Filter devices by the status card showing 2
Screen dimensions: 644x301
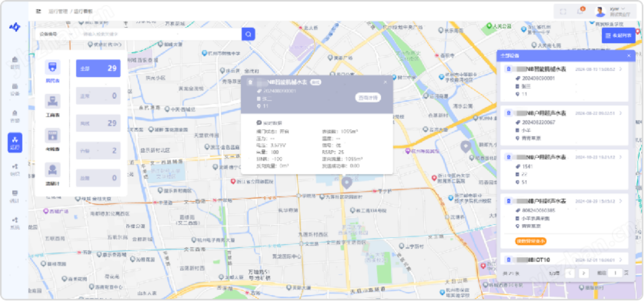pyautogui.click(x=98, y=151)
